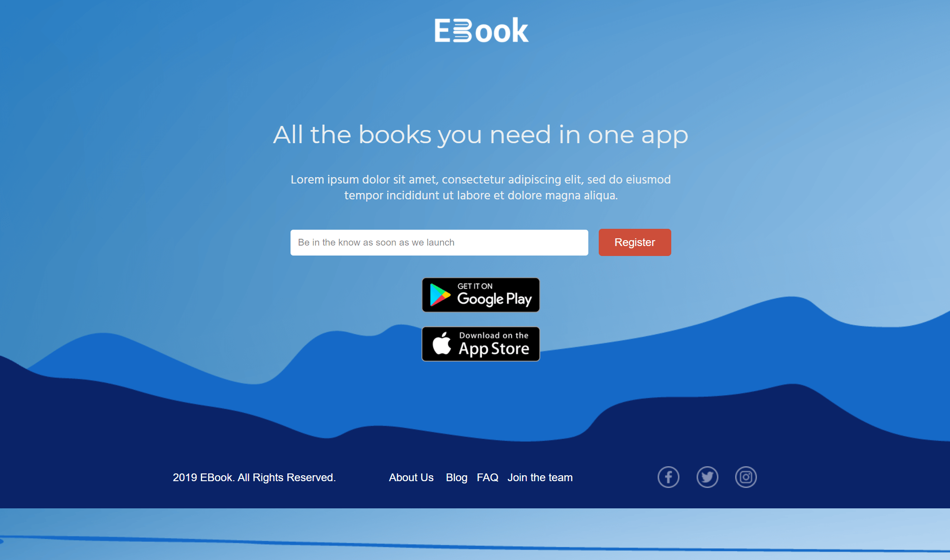Screen dimensions: 950x560
Task: Click the Register button
Action: point(635,242)
